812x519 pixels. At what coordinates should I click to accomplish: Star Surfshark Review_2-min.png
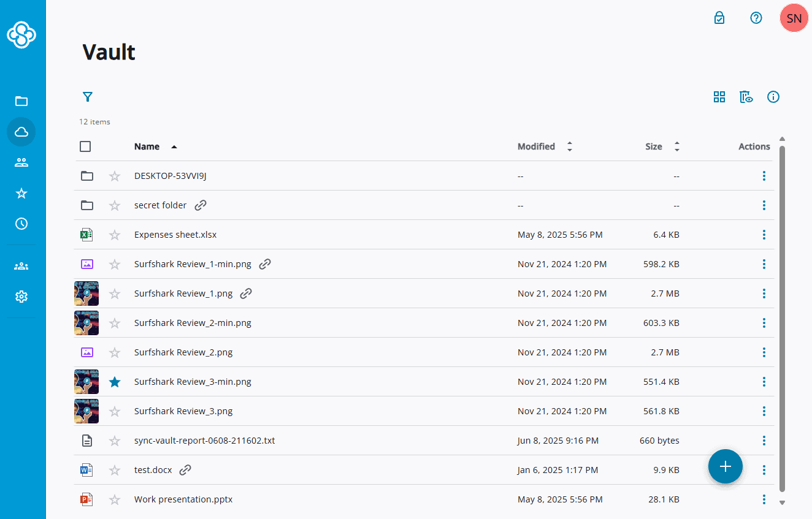point(115,323)
